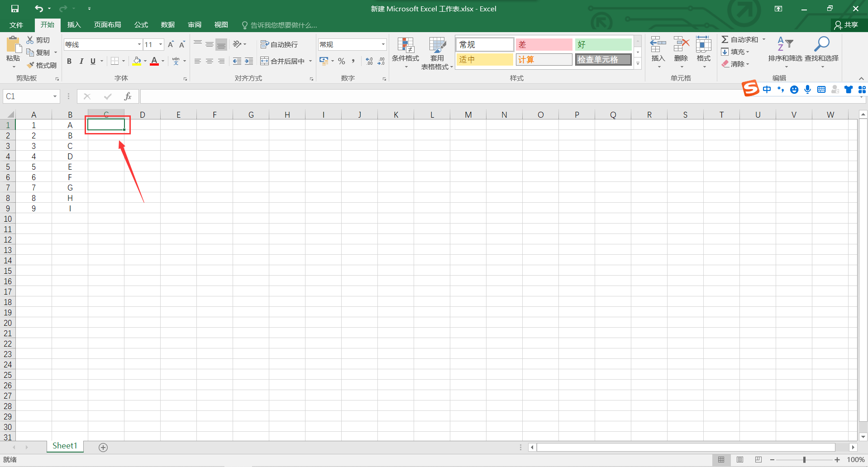Toggle bottom vertical alignment
This screenshot has width=868, height=467.
221,44
